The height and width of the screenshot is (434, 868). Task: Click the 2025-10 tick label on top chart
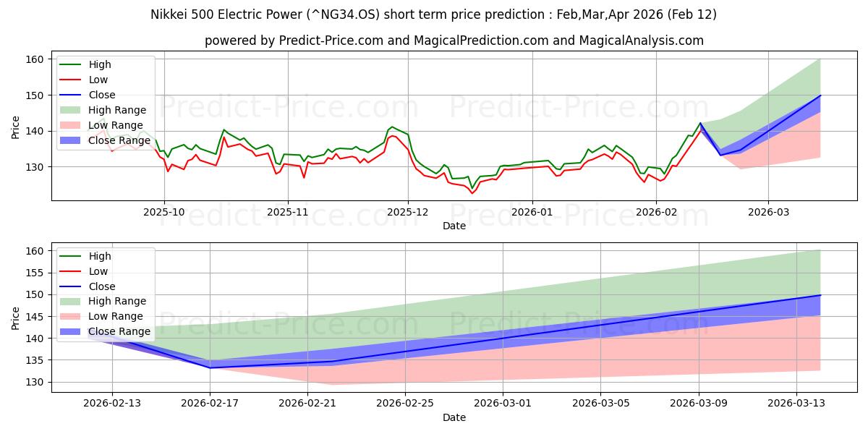[x=164, y=213]
